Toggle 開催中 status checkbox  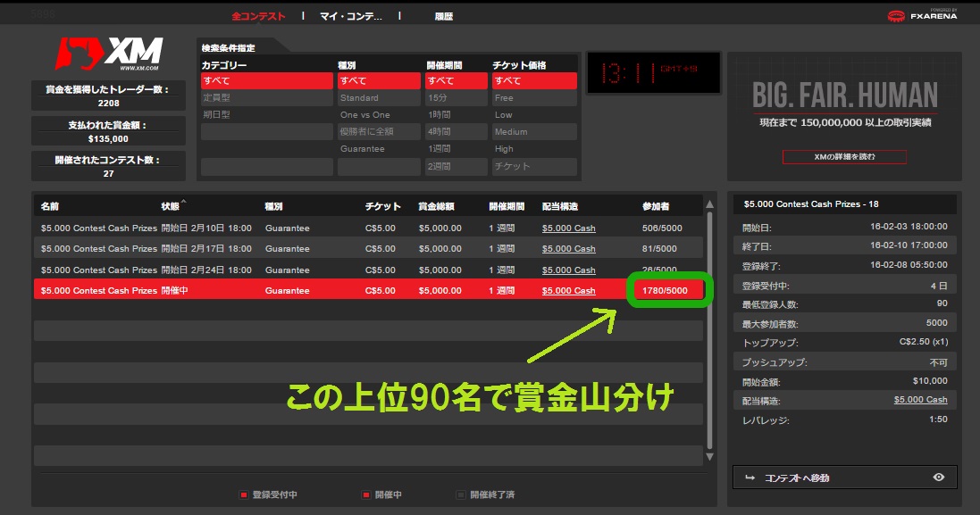366,495
